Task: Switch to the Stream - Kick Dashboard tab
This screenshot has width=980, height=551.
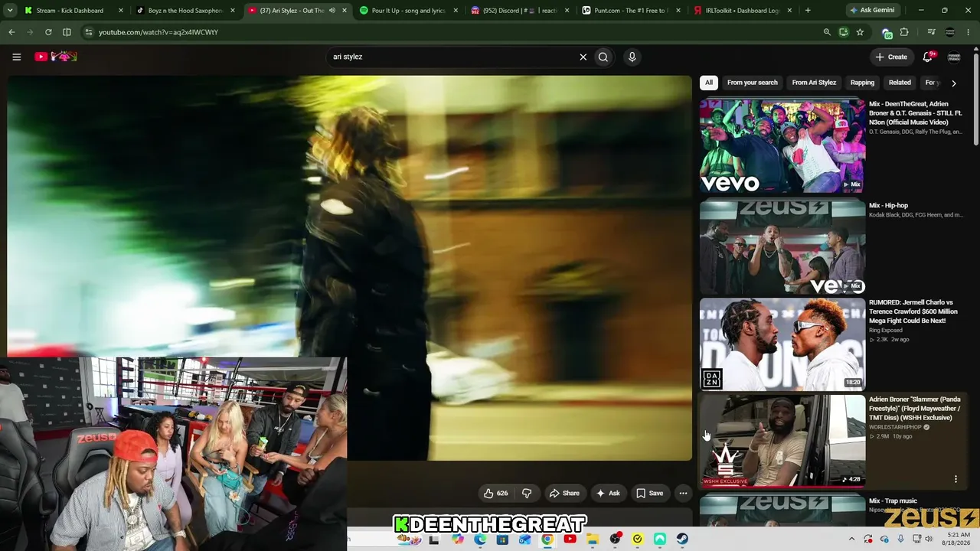Action: [x=69, y=11]
